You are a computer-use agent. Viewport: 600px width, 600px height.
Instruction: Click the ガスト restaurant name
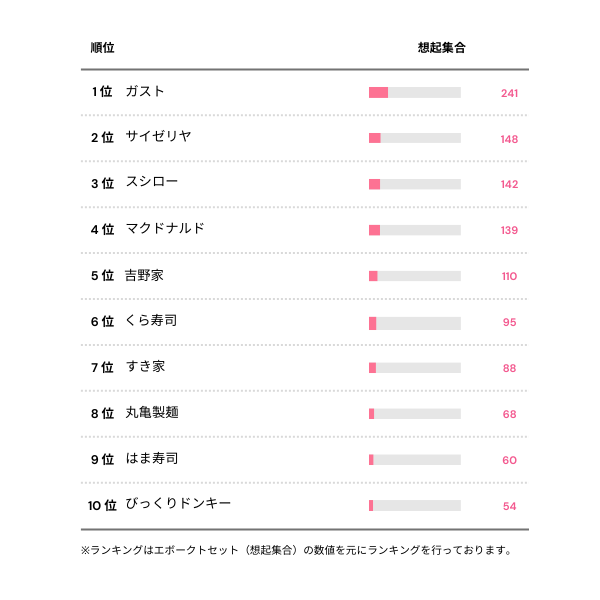pos(145,92)
